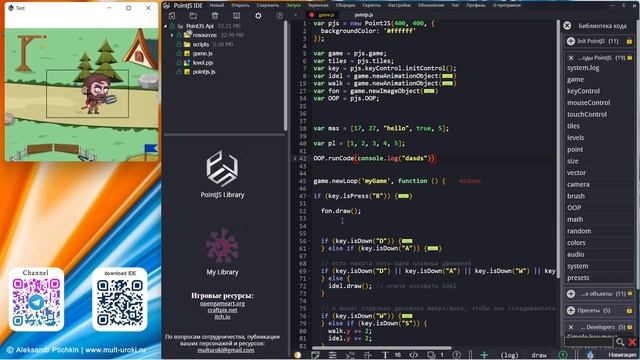
Task: Collapse the Developers (5) section
Action: (571, 327)
